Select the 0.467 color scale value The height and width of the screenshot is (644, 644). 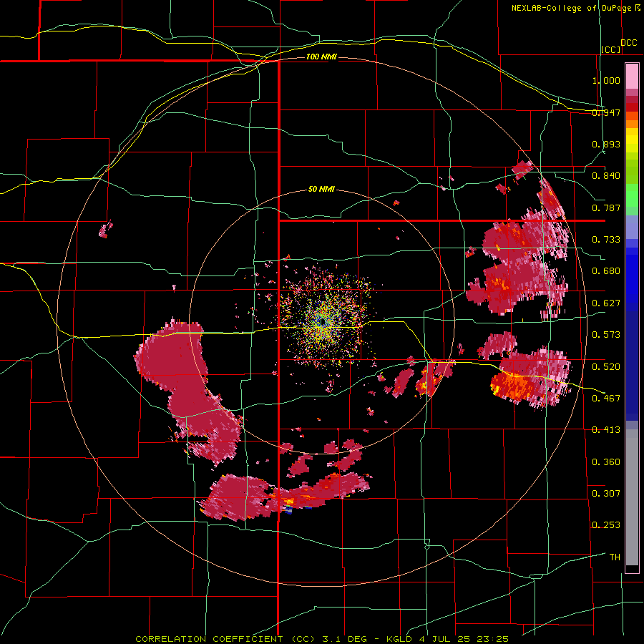coord(606,398)
